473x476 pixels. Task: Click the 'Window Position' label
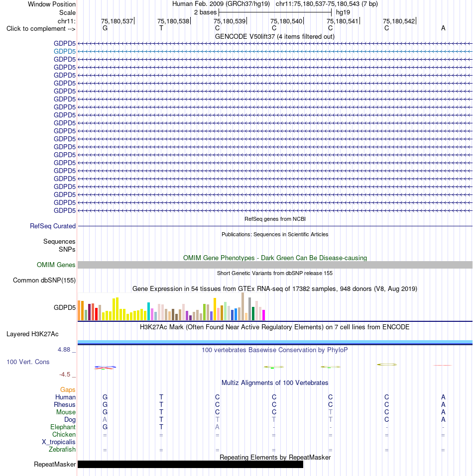52,4
